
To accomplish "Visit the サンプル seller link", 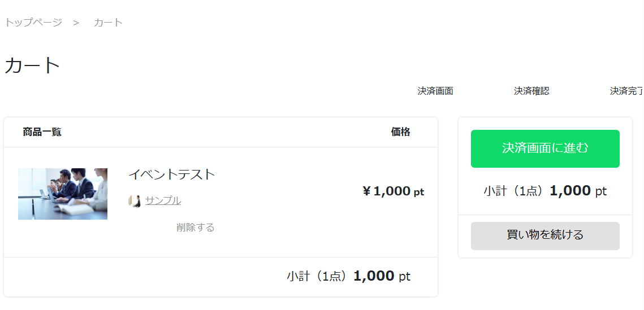I will click(163, 200).
